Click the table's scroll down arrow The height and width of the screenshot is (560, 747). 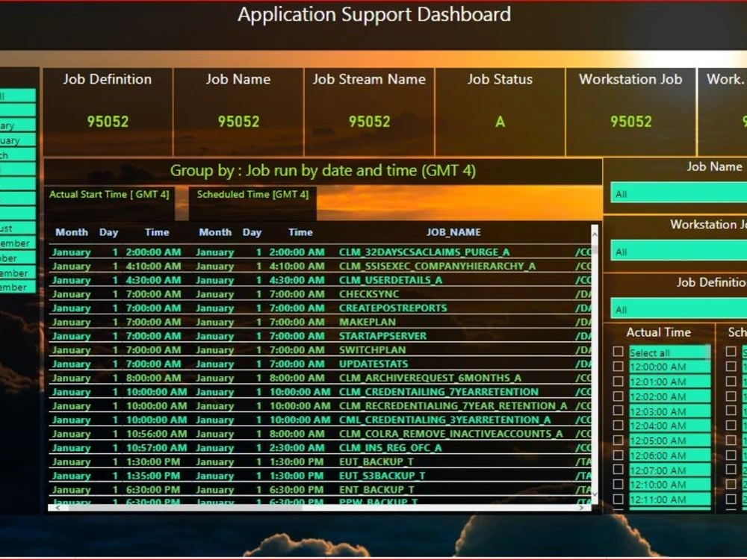[594, 495]
